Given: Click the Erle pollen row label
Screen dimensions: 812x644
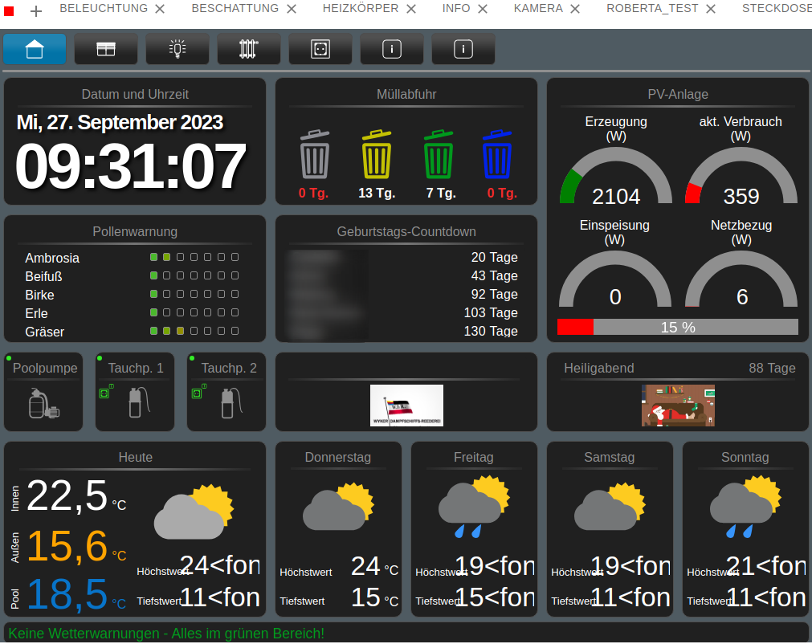Looking at the screenshot, I should [36, 313].
